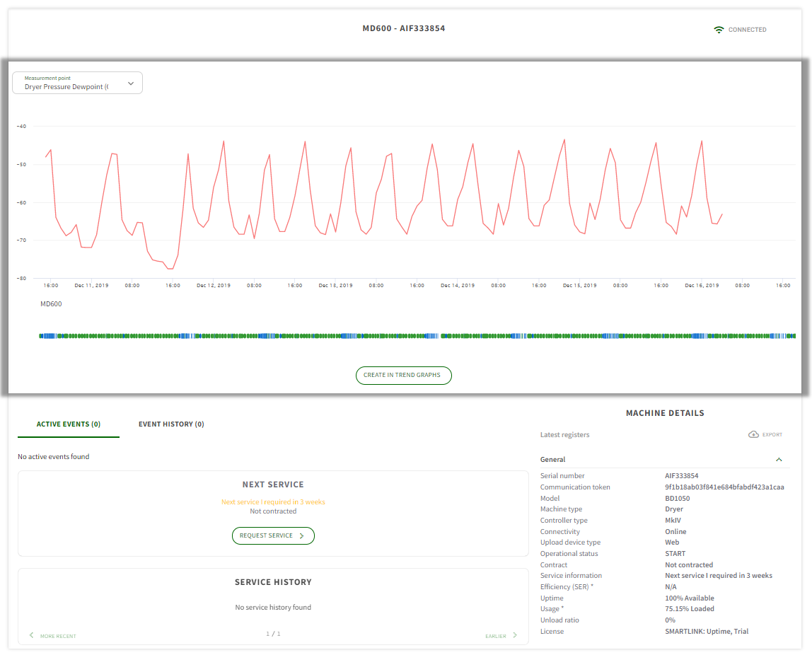Click the MORE RECENT pagination link

[x=58, y=636]
